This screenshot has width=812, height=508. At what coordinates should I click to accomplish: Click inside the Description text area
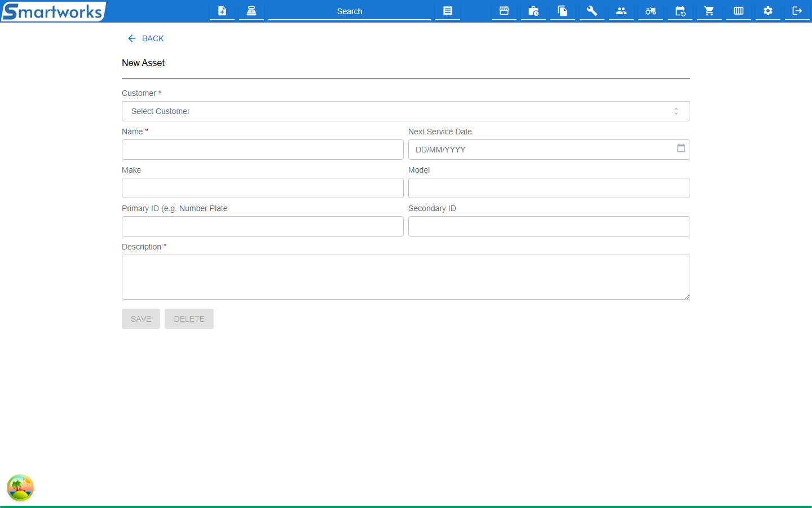[406, 277]
